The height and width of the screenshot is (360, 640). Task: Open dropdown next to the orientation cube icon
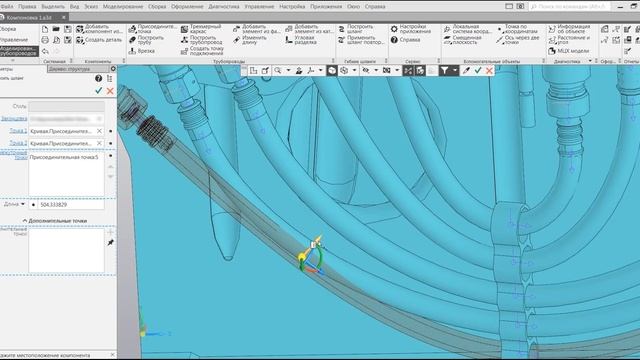pyautogui.click(x=354, y=71)
